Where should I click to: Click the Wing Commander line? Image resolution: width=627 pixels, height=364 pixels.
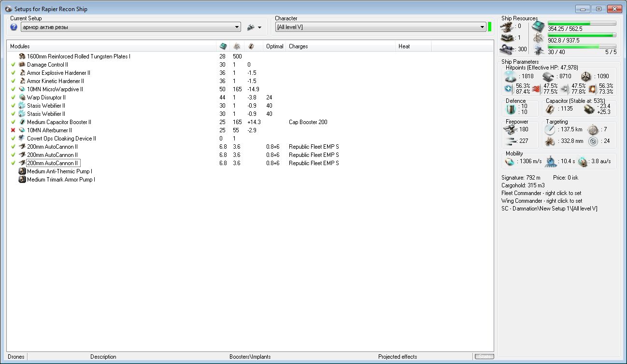click(541, 201)
